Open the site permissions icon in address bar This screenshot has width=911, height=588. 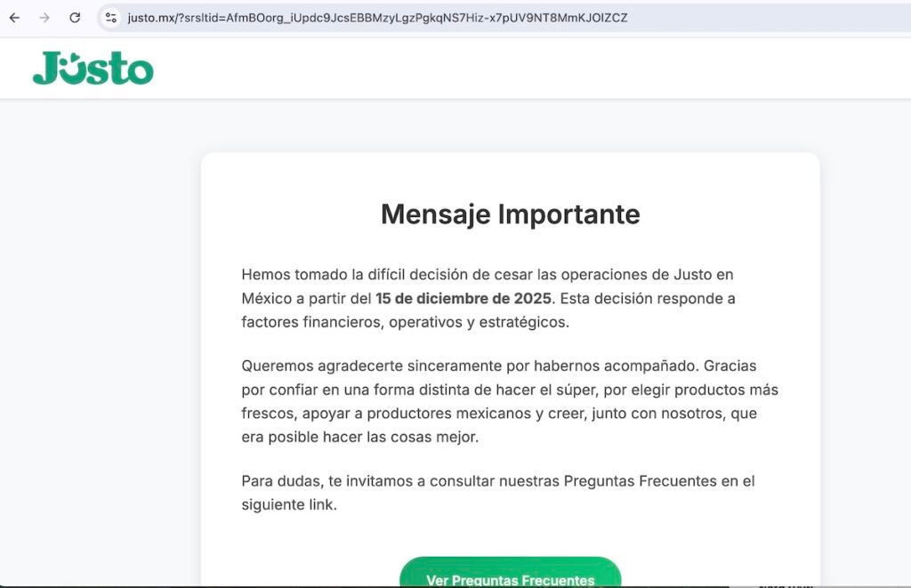(x=109, y=17)
